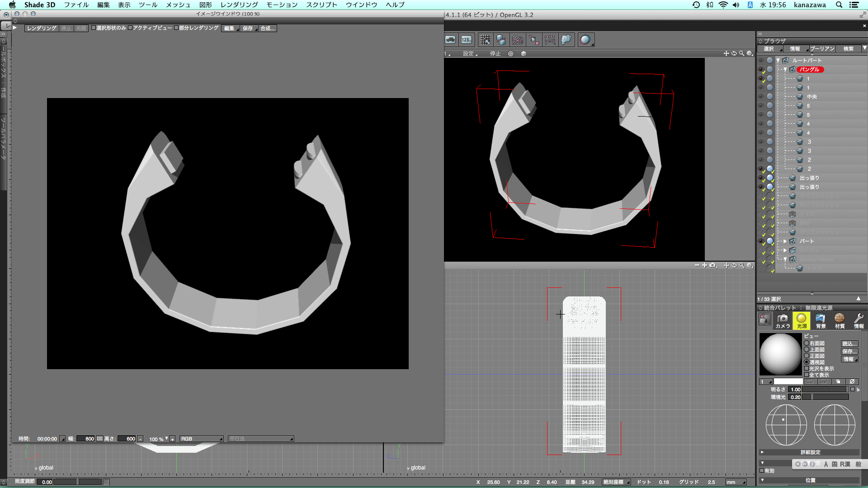The image size is (868, 488).
Task: Open the RGB channel dropdown
Action: pyautogui.click(x=201, y=439)
